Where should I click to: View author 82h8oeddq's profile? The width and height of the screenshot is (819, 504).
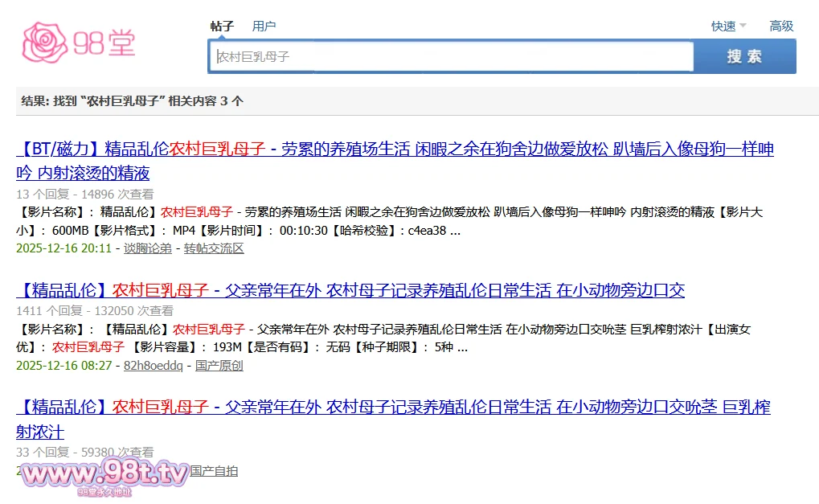click(x=153, y=366)
